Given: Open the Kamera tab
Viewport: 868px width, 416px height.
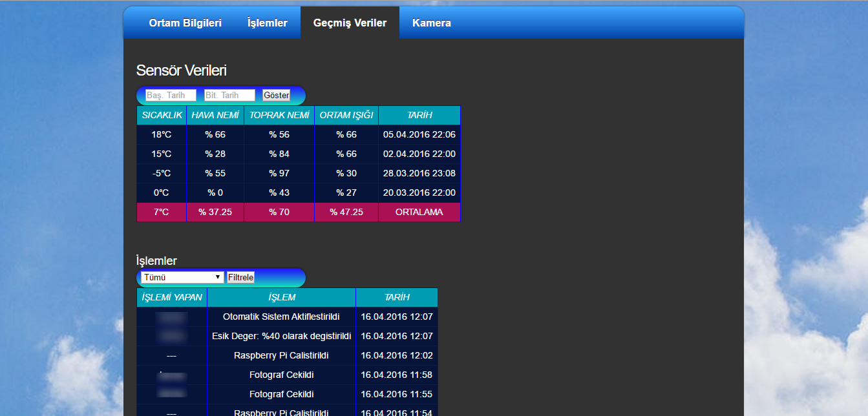Looking at the screenshot, I should coord(431,23).
